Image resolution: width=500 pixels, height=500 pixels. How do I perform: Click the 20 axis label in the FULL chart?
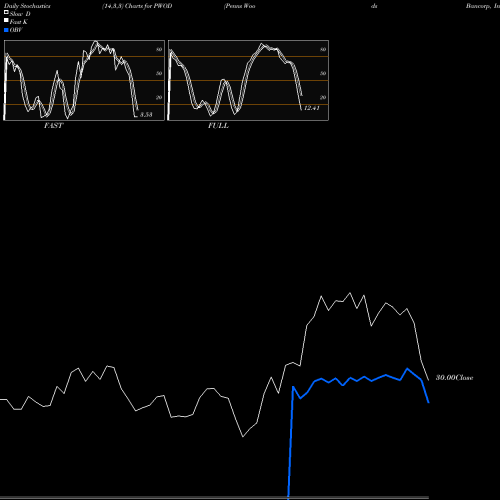click(323, 97)
